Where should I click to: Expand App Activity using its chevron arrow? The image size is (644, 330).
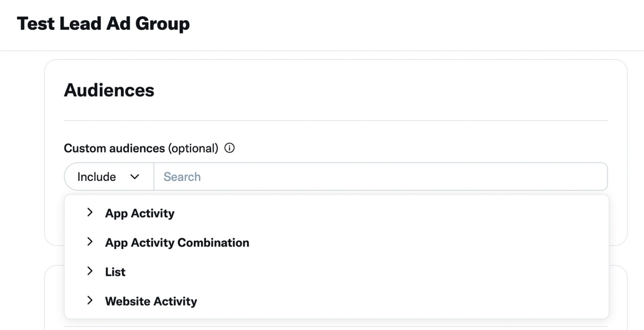pos(89,213)
